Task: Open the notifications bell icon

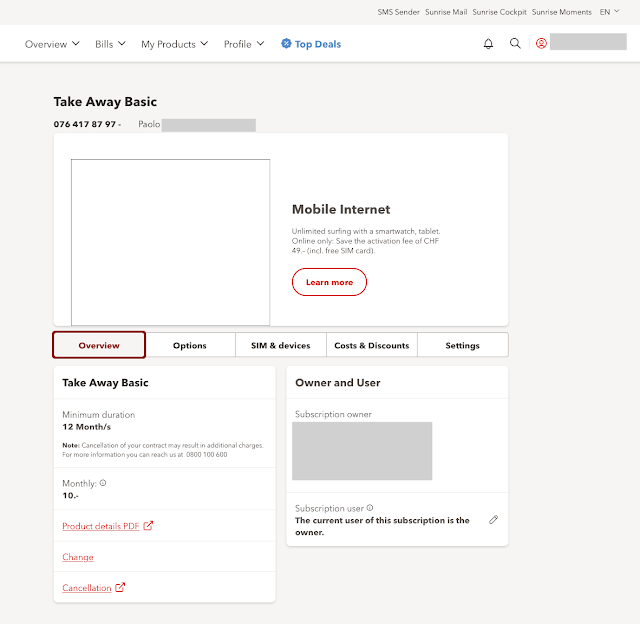Action: [488, 44]
